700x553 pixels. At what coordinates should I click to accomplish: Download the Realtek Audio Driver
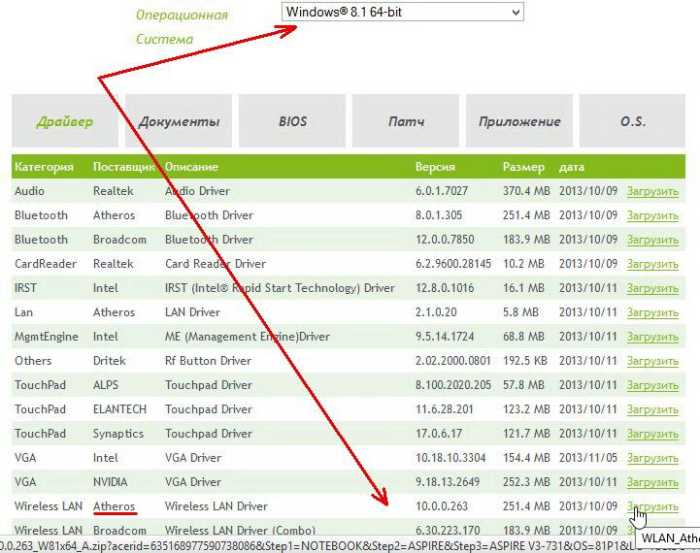652,191
